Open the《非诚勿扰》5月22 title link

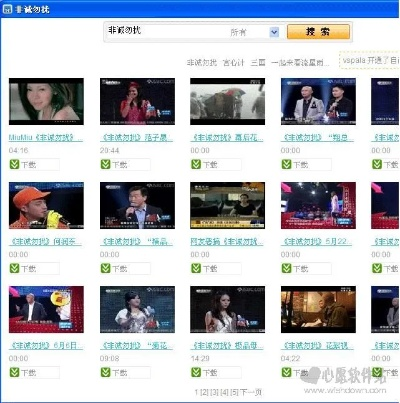pos(317,242)
